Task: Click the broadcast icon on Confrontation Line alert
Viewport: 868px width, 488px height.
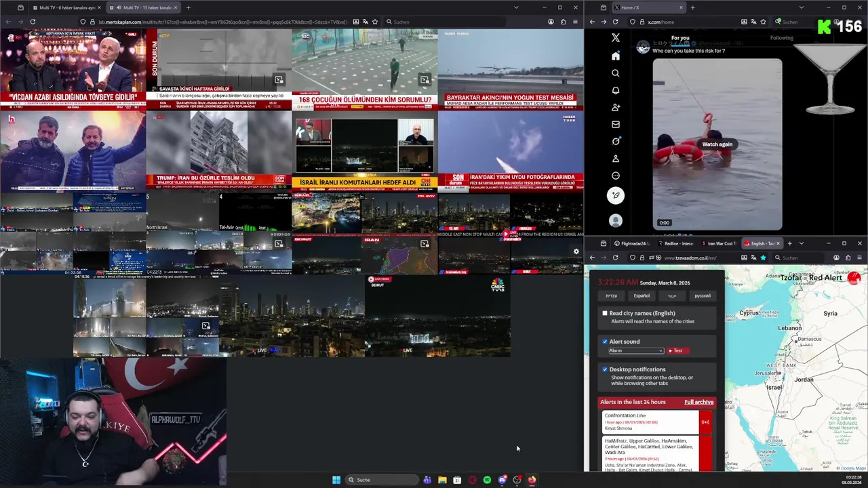Action: point(705,422)
